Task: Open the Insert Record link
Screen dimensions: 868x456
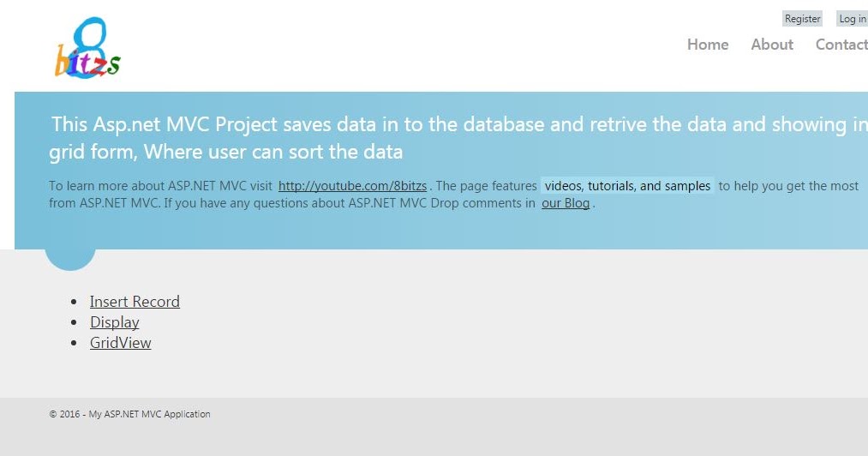Action: [135, 302]
